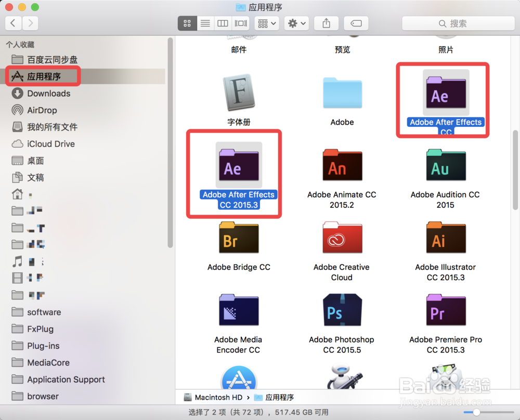Click the 邮件 label

pos(239,50)
